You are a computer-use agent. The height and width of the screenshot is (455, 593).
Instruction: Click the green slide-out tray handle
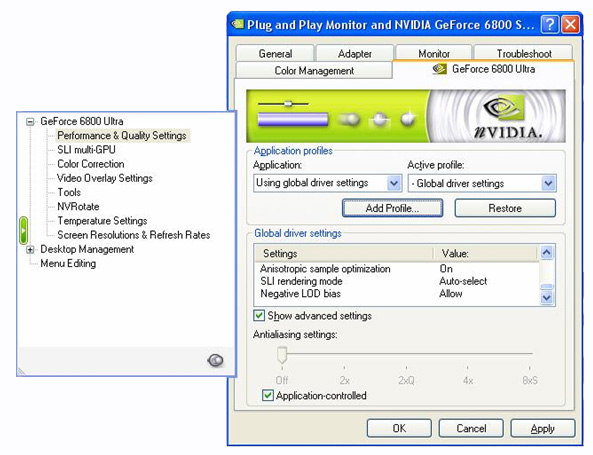(23, 230)
